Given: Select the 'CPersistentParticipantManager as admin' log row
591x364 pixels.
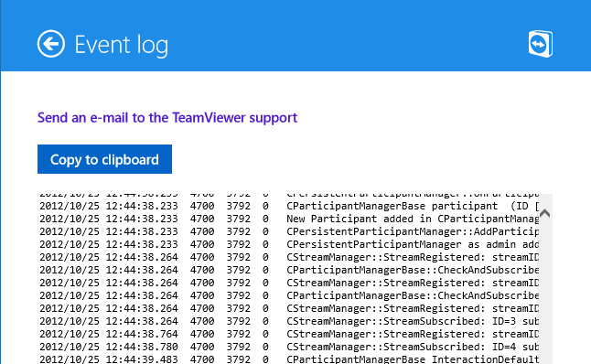Looking at the screenshot, I should (x=289, y=244).
